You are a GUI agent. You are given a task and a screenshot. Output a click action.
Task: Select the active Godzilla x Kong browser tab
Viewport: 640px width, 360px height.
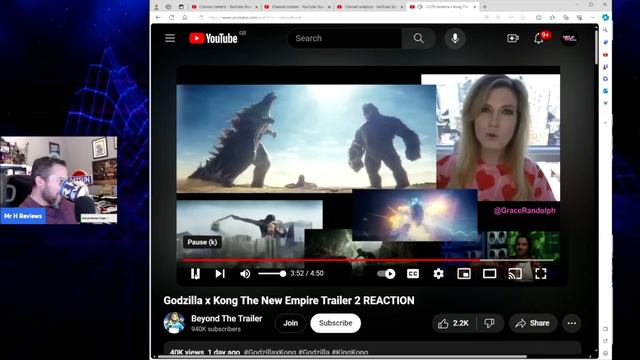coord(443,7)
